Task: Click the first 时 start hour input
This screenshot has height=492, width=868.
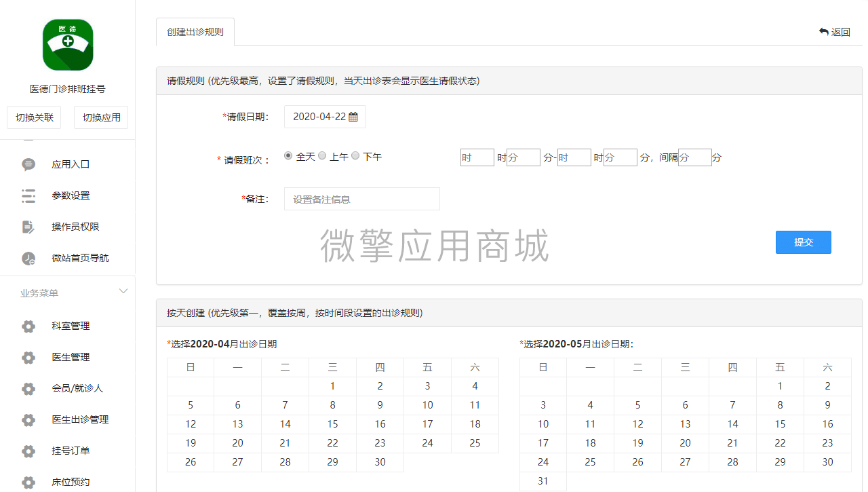Action: point(477,157)
